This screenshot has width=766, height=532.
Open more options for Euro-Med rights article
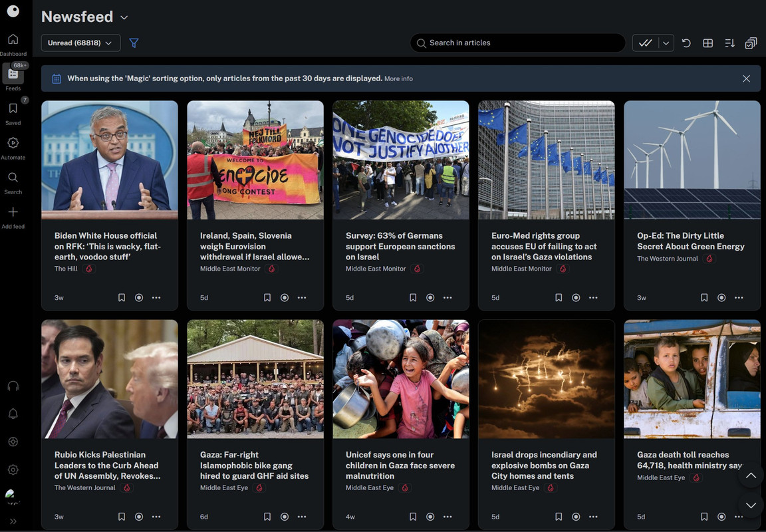coord(593,297)
